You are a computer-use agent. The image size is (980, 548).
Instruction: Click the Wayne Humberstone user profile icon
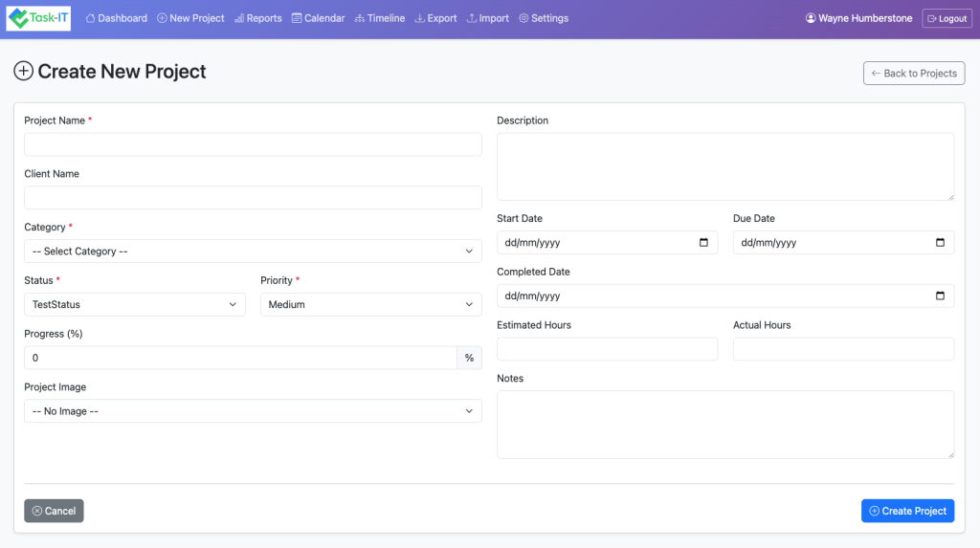click(811, 18)
